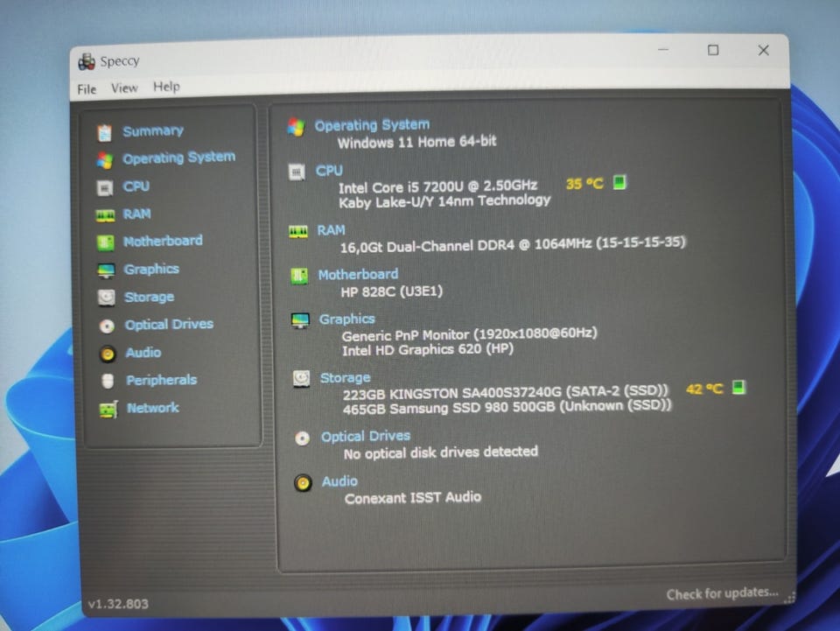Select the RAM stick icon in sidebar

point(105,215)
